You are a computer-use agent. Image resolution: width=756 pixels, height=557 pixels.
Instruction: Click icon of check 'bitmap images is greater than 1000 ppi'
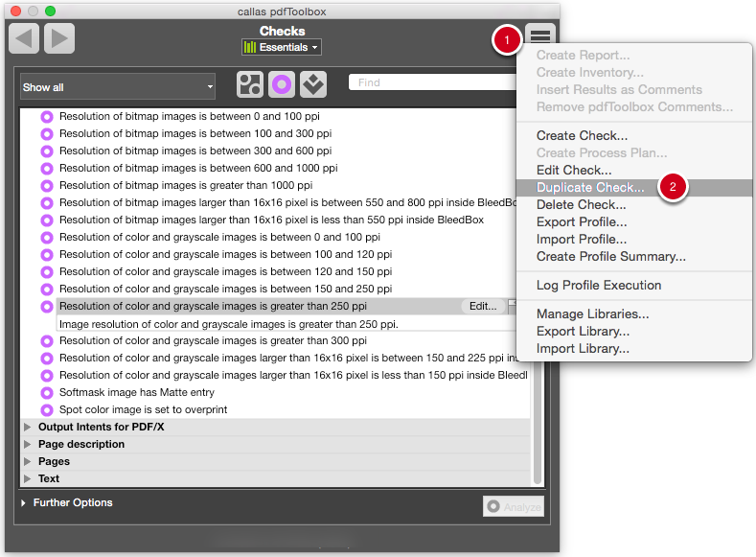tap(47, 186)
